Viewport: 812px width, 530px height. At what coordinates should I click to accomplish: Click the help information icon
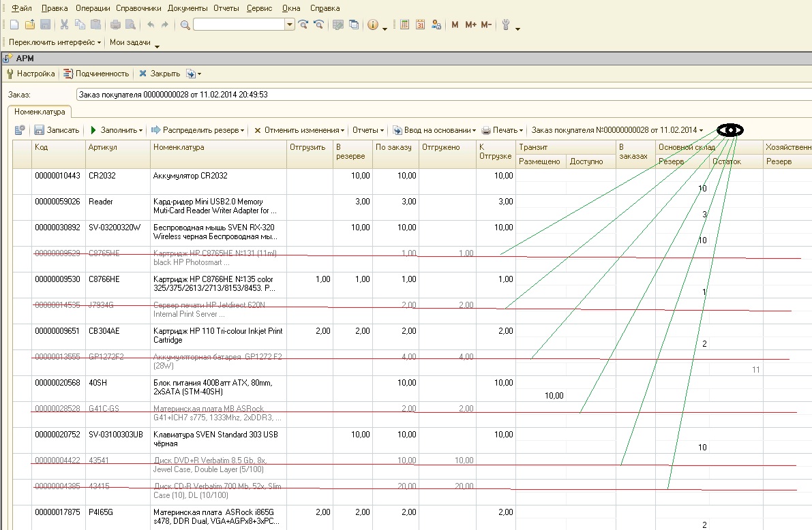pos(373,25)
